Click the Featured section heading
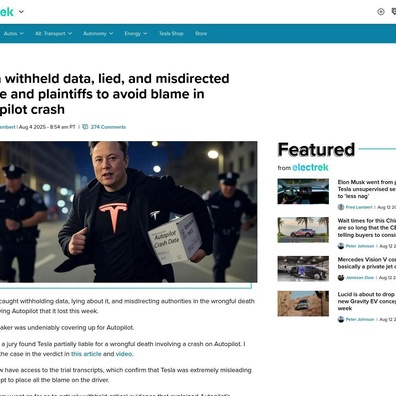Image resolution: width=396 pixels, height=396 pixels. [316, 150]
